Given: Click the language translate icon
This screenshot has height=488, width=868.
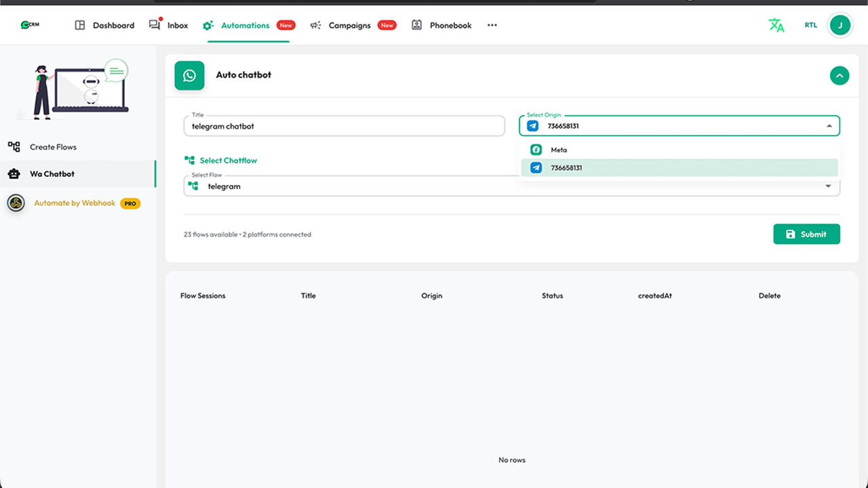Looking at the screenshot, I should pos(776,26).
